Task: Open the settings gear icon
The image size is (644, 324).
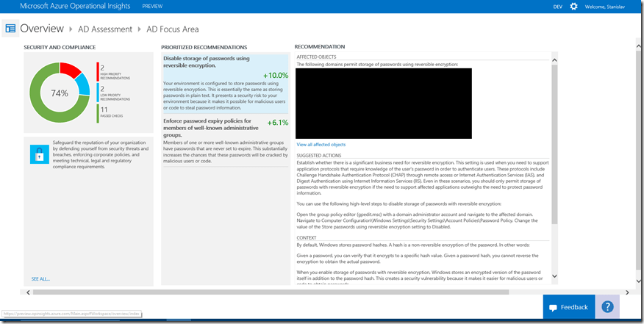Action: tap(574, 7)
